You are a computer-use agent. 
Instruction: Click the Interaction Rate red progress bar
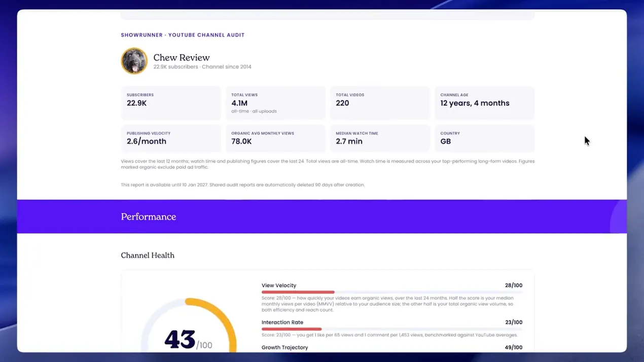click(292, 329)
